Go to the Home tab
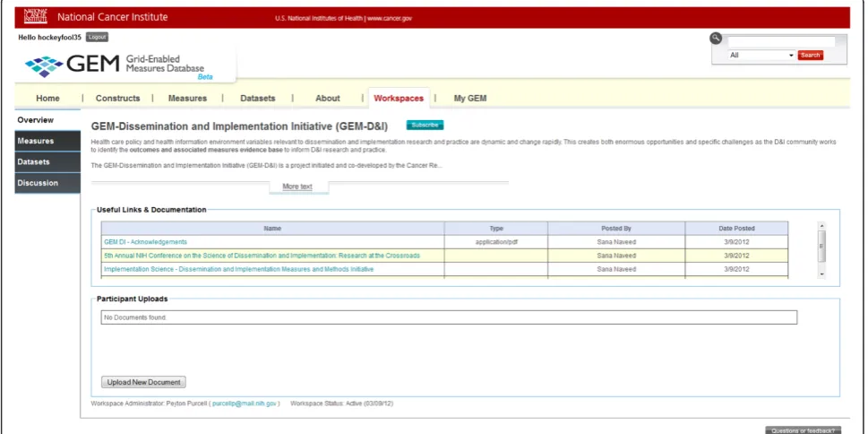 pos(47,98)
